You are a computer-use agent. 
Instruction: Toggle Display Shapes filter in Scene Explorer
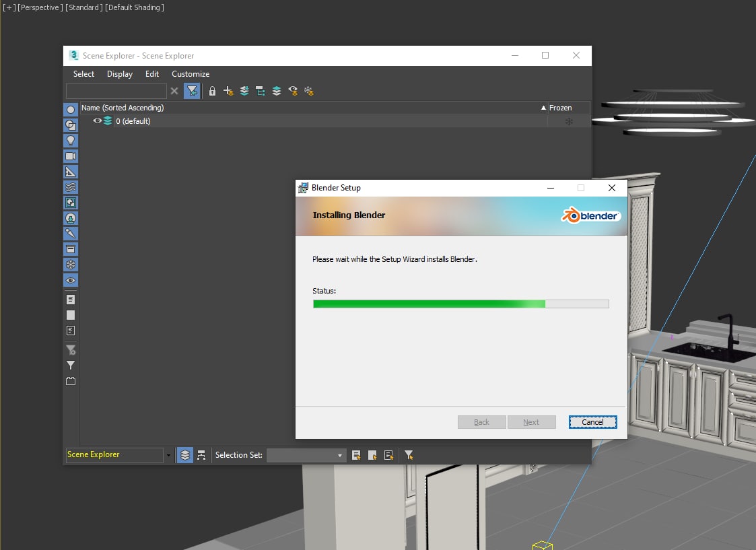point(71,125)
